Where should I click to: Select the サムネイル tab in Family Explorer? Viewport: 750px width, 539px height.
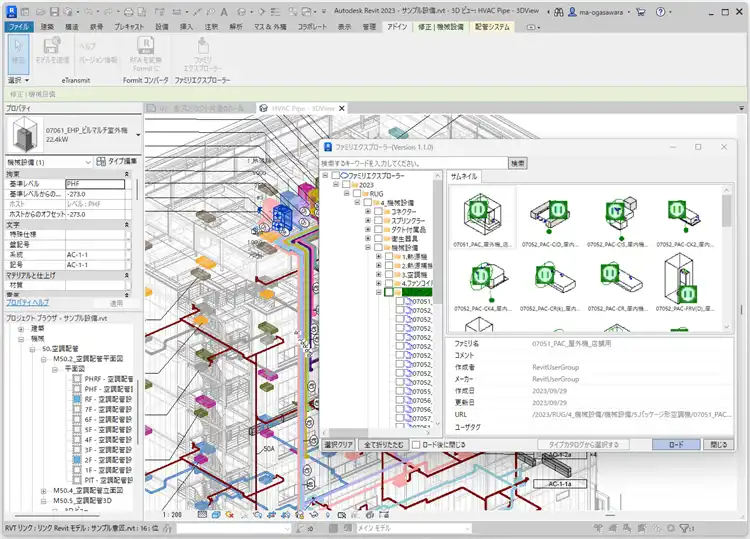[464, 176]
